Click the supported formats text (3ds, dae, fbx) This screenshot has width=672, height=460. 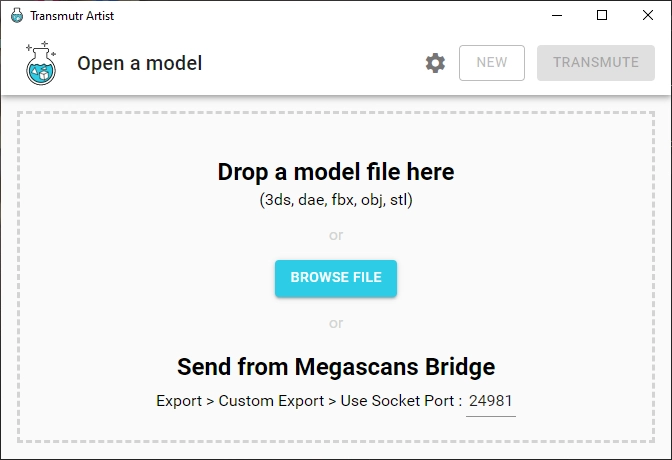[x=336, y=200]
